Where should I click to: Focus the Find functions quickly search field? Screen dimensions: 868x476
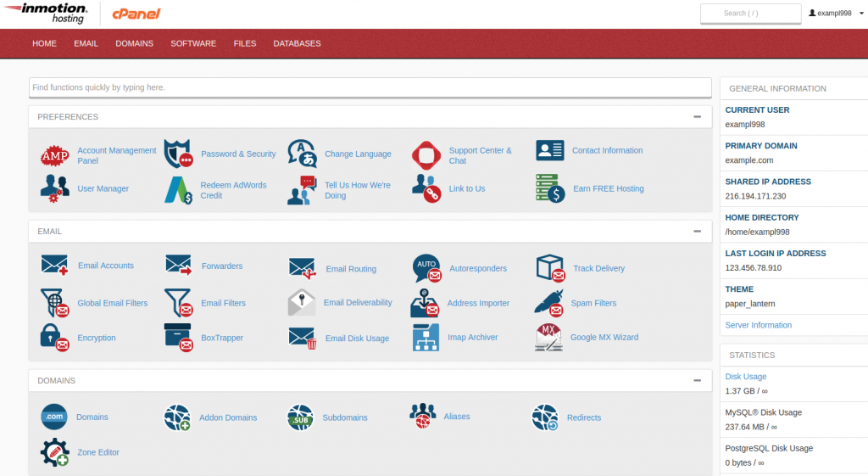370,87
